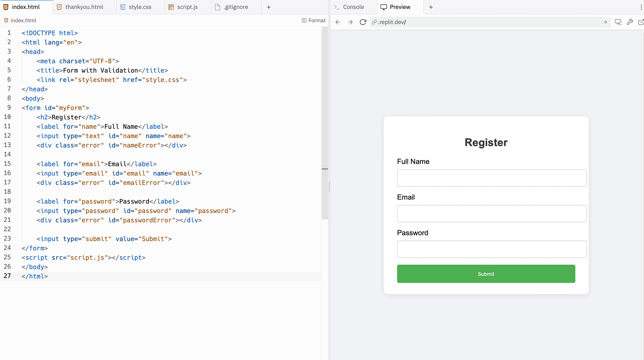Click the go arrow in the URL bar
Viewport: 644px width, 360px height.
605,22
